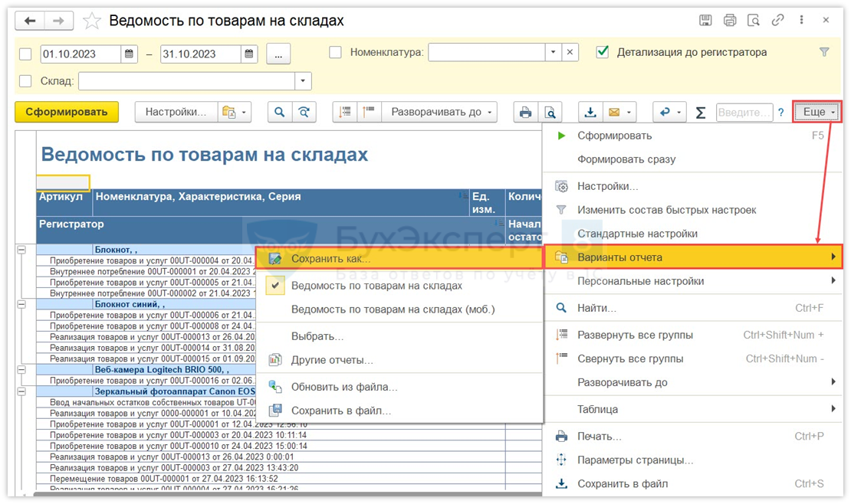Image resolution: width=851 pixels, height=504 pixels.
Task: Click the download save report icon
Action: click(x=590, y=112)
